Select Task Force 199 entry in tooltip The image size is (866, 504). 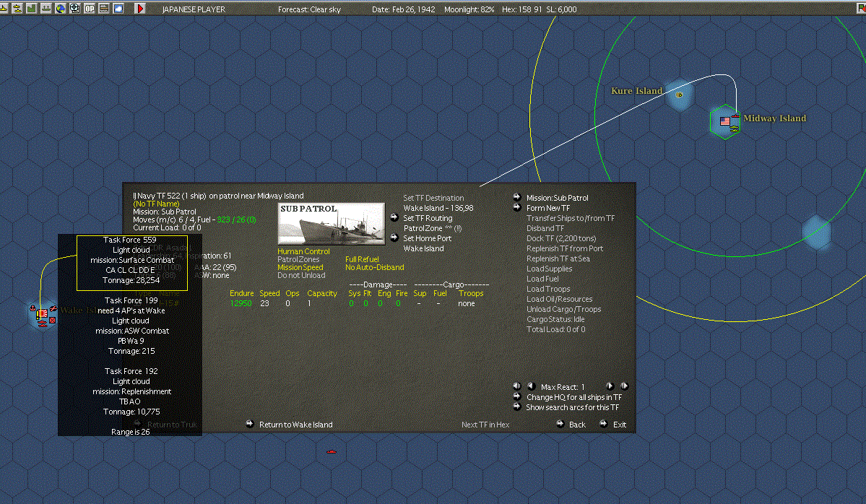(x=131, y=326)
